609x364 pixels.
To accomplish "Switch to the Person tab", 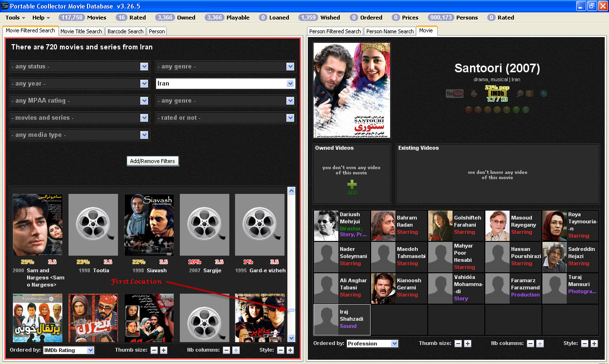I will (157, 31).
